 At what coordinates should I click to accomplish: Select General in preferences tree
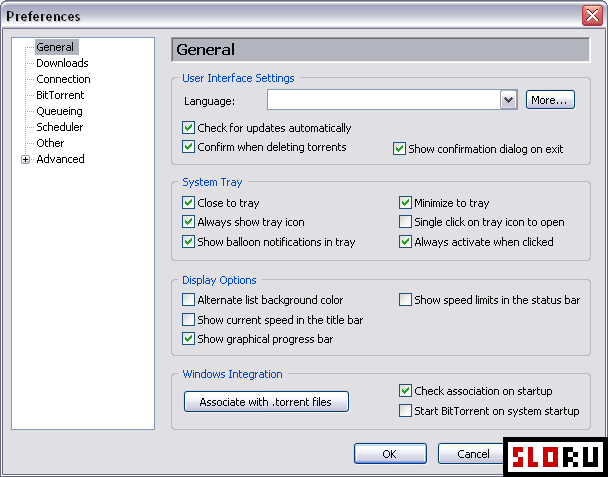tap(57, 47)
